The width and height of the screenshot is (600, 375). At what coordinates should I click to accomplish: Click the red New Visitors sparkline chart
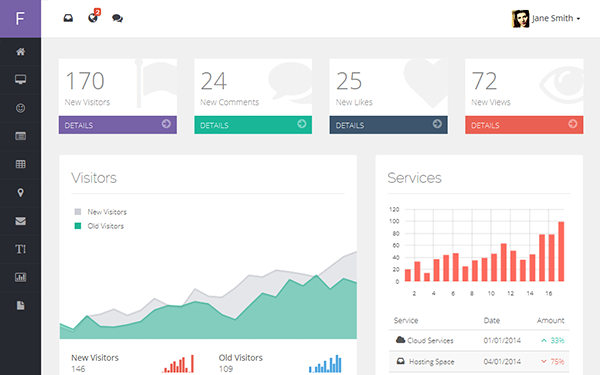pyautogui.click(x=178, y=364)
